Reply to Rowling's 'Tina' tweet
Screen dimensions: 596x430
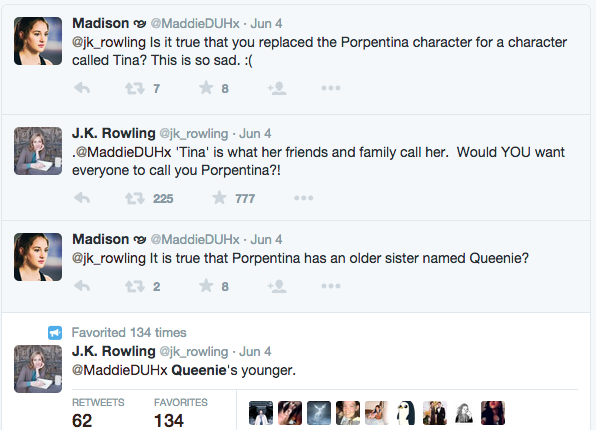pos(82,198)
